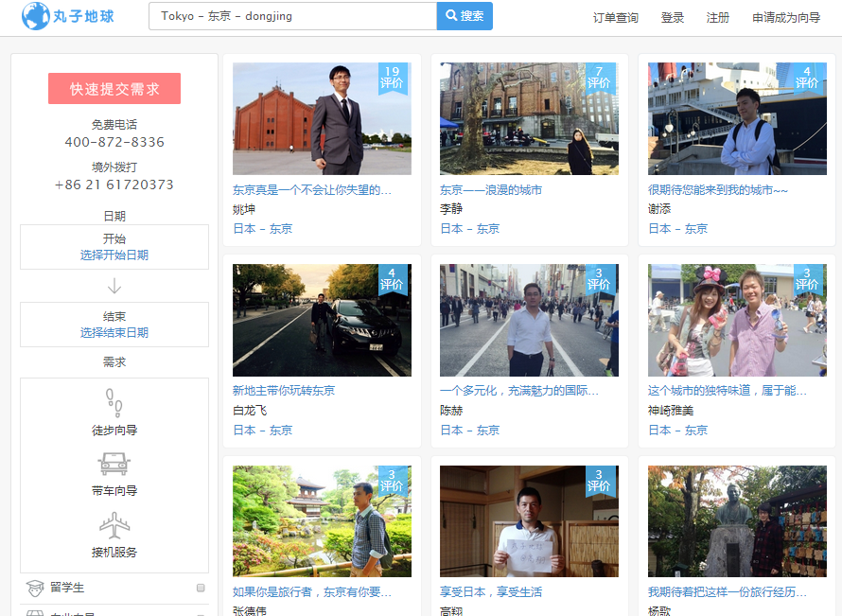Open 订单查询 in top navigation
This screenshot has height=616, width=842.
[x=615, y=18]
